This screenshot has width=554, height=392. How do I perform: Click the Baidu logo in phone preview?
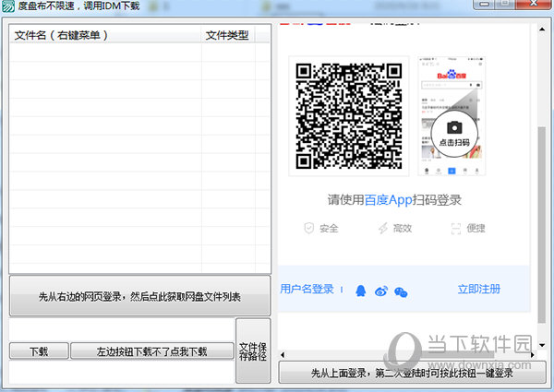(x=452, y=75)
